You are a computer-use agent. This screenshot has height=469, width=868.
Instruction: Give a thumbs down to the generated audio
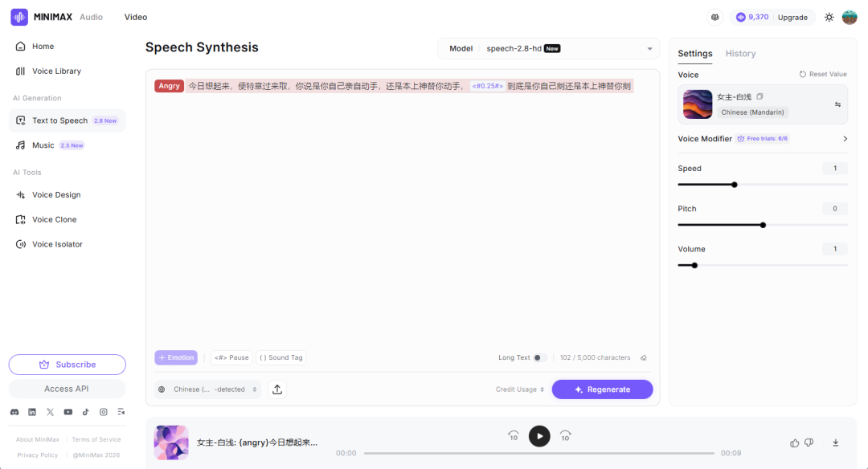809,442
